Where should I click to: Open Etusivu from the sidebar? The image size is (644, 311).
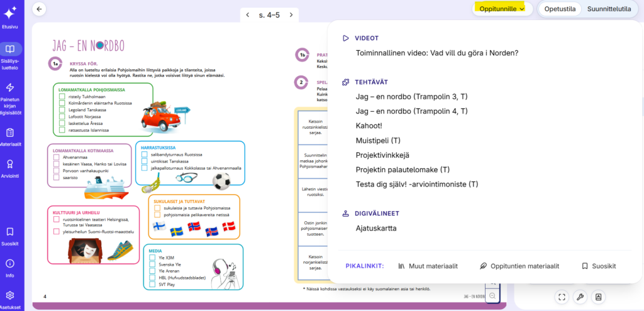tap(9, 16)
